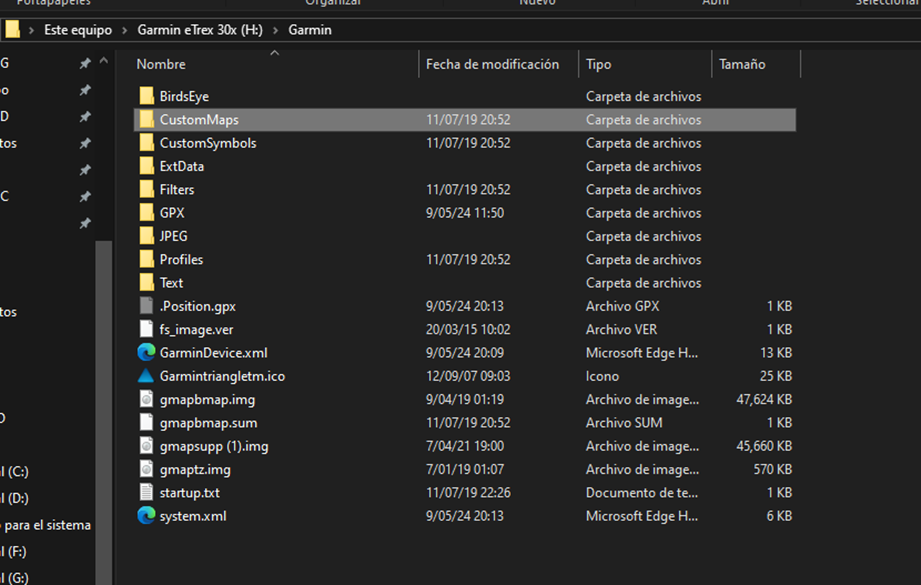Expand the chevron after Este equipo in path

125,30
